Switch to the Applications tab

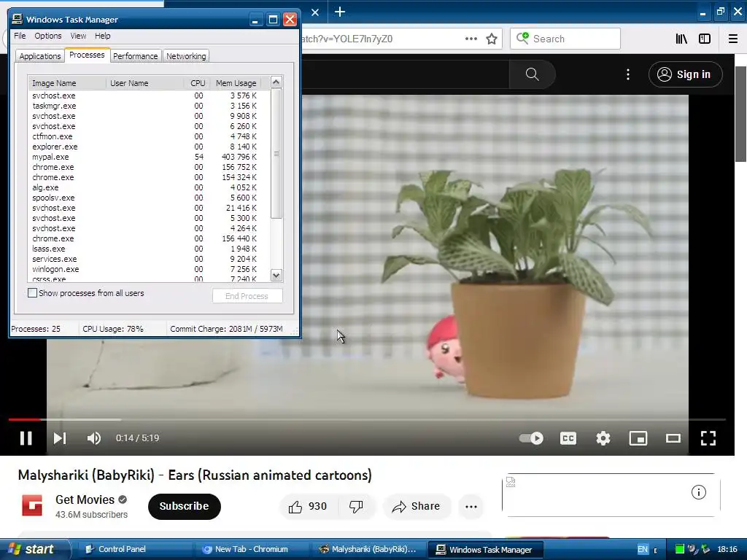[40, 56]
